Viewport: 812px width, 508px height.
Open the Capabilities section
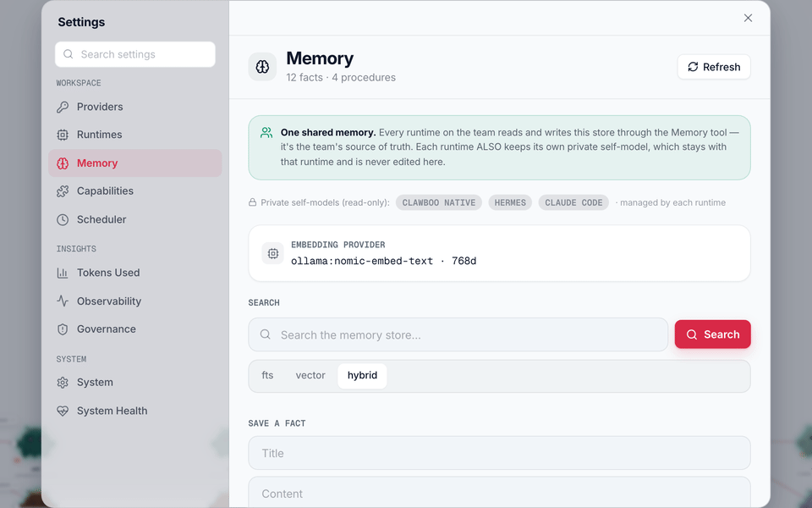[134, 190]
